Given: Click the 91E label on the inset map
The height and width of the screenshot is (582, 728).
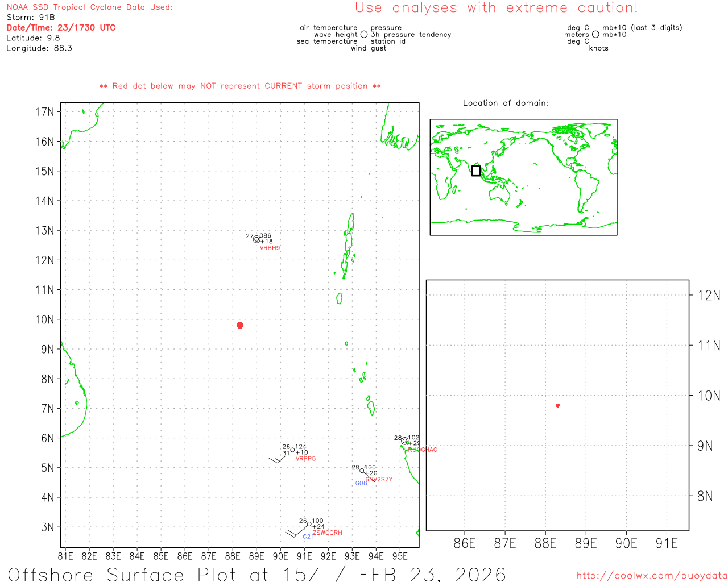Looking at the screenshot, I should [x=667, y=543].
